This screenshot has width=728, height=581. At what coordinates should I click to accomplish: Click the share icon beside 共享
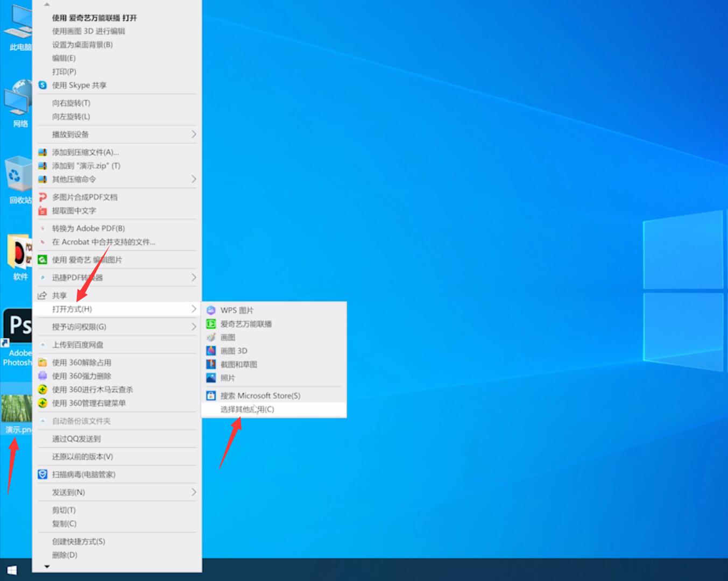click(x=43, y=295)
